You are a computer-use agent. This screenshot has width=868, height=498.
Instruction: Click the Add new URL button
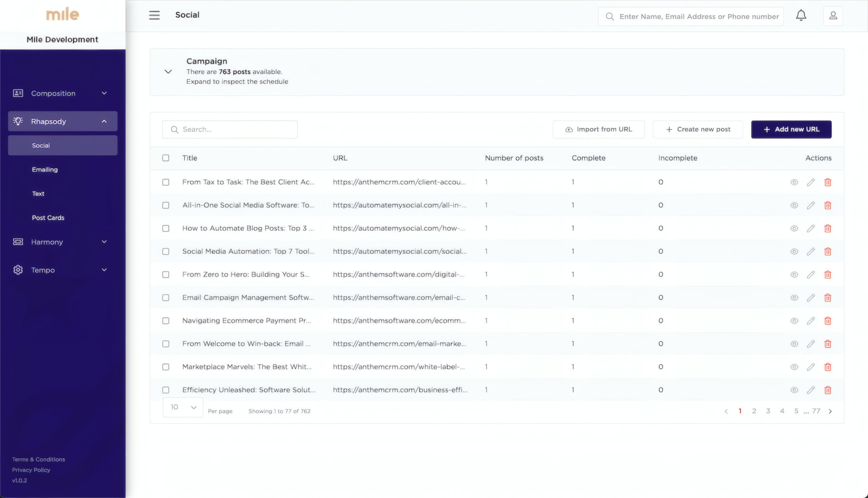791,129
